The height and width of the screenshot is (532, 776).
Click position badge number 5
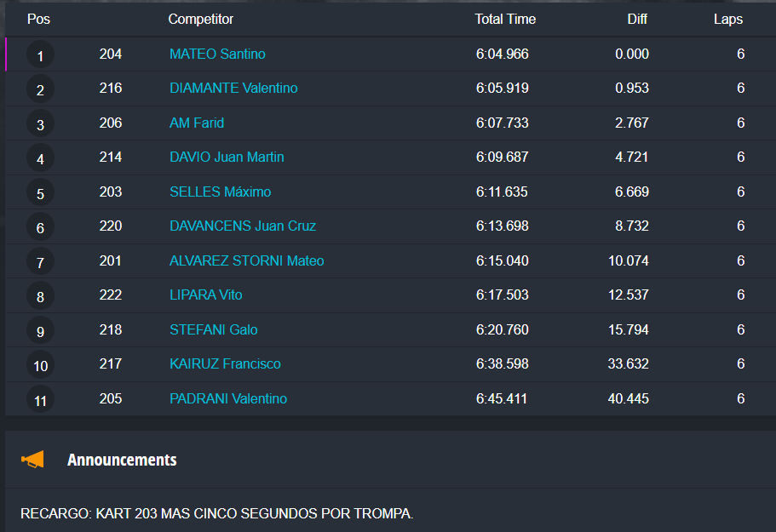40,194
